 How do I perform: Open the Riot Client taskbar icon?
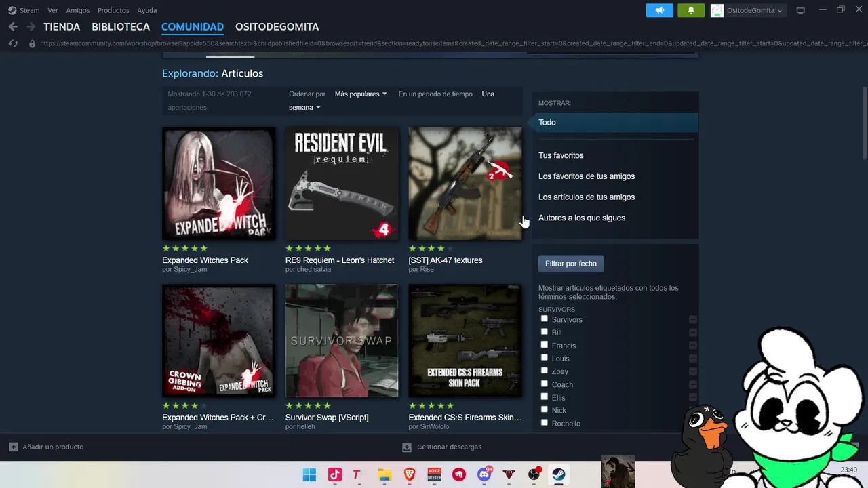[459, 474]
